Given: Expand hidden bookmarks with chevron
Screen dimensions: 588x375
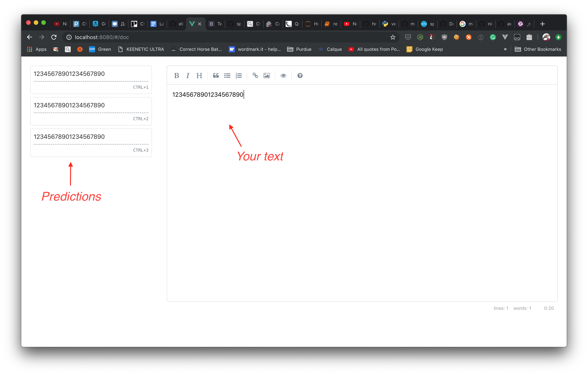Looking at the screenshot, I should click(x=505, y=49).
